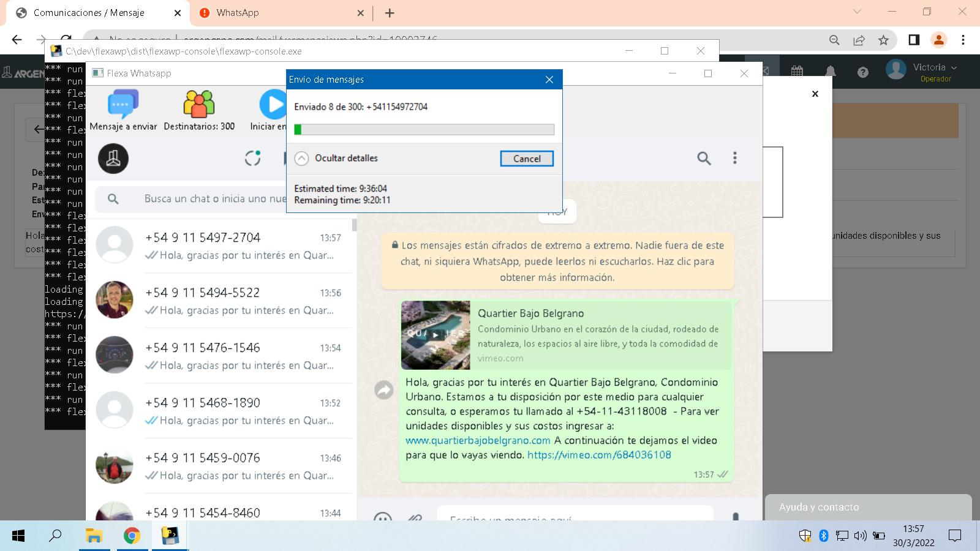Open WhatsApp profile avatar icon
This screenshot has height=551, width=980.
[x=113, y=159]
